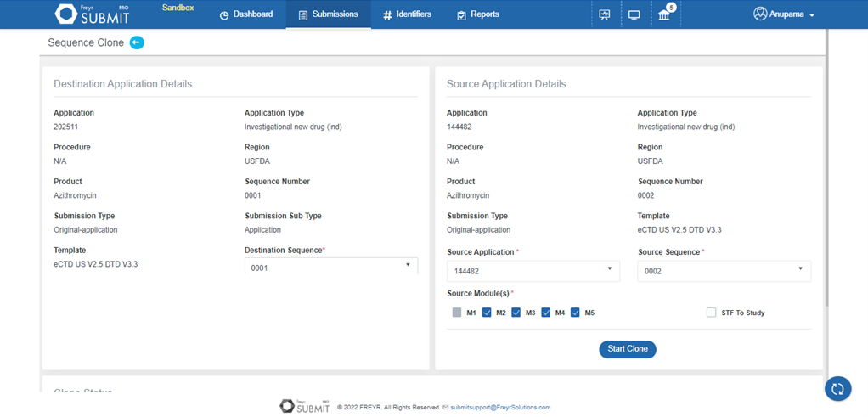Open the Dashboard tab

tap(246, 14)
